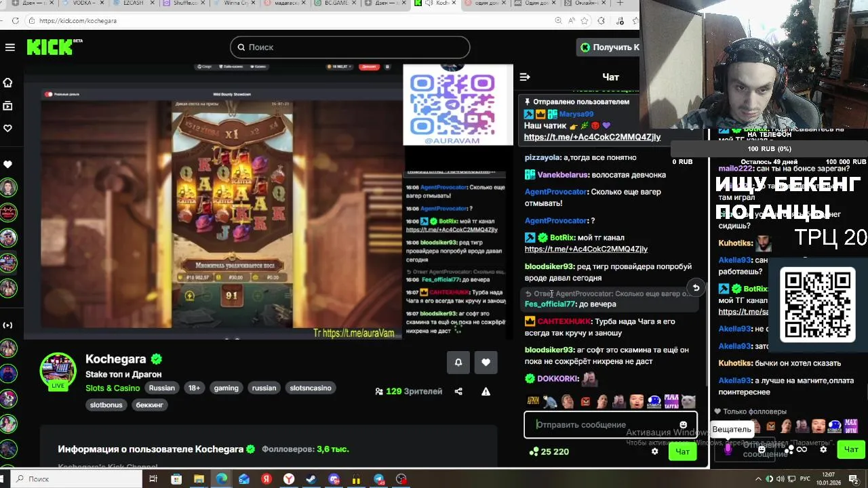Open pinned Telegram link t.me/+Ac4CokC2MMQ4Zjly

[592, 137]
